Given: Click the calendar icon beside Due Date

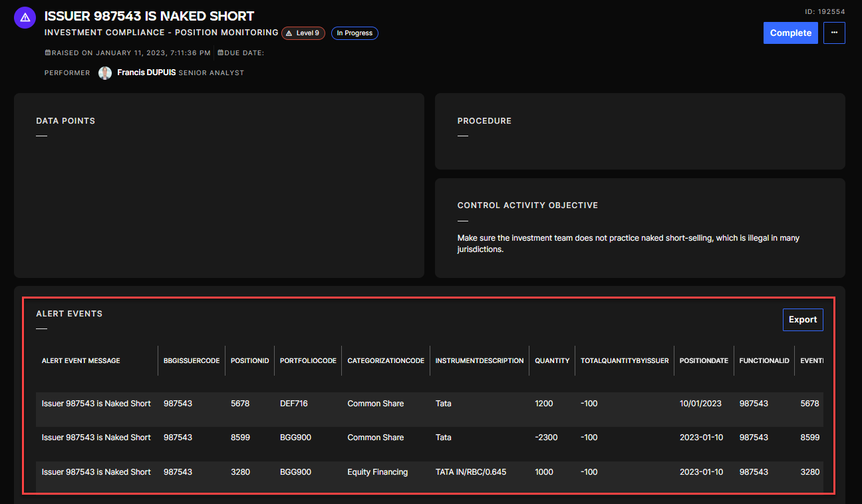Looking at the screenshot, I should click(220, 53).
